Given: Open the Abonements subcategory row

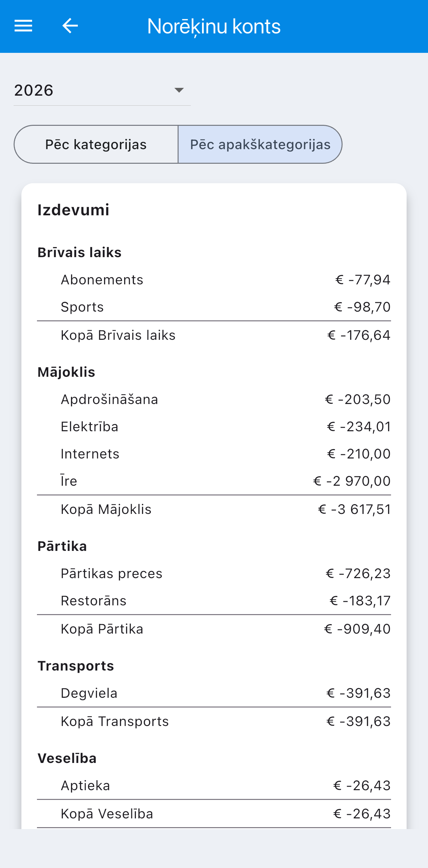Looking at the screenshot, I should click(214, 280).
